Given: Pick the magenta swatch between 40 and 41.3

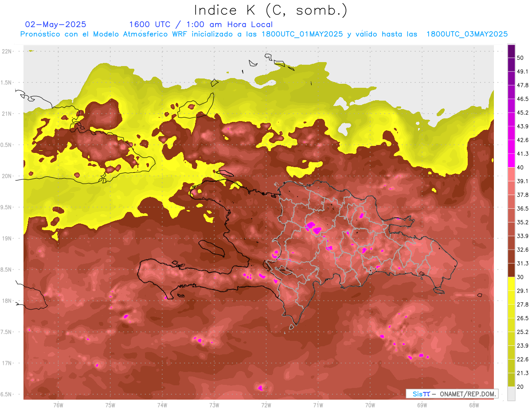Looking at the screenshot, I should [x=511, y=160].
